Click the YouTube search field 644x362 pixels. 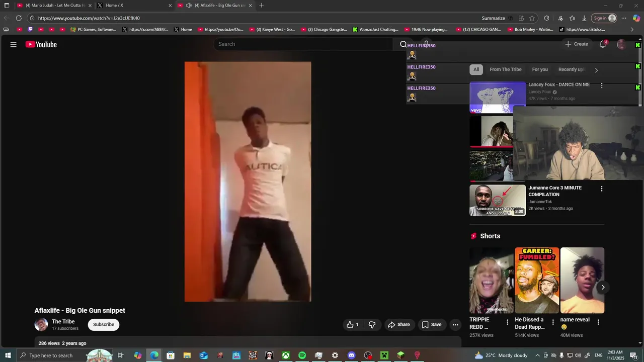pos(304,44)
